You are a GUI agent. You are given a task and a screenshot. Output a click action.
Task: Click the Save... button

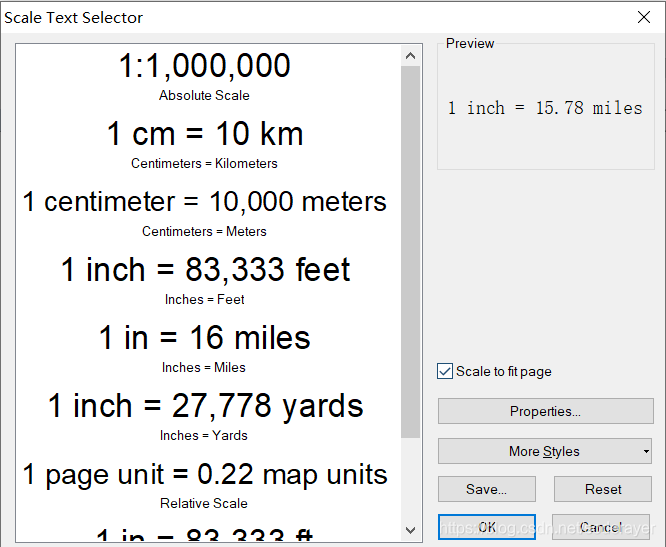point(486,489)
